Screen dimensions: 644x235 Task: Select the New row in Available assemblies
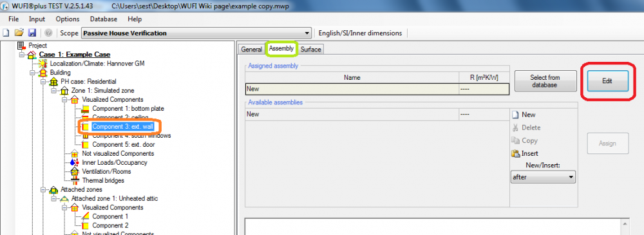click(377, 114)
